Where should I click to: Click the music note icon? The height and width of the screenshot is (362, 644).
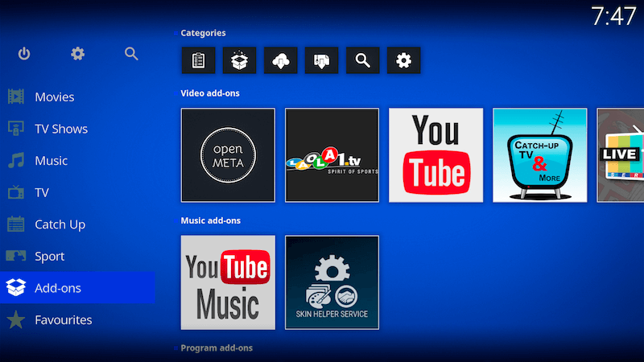(x=16, y=160)
